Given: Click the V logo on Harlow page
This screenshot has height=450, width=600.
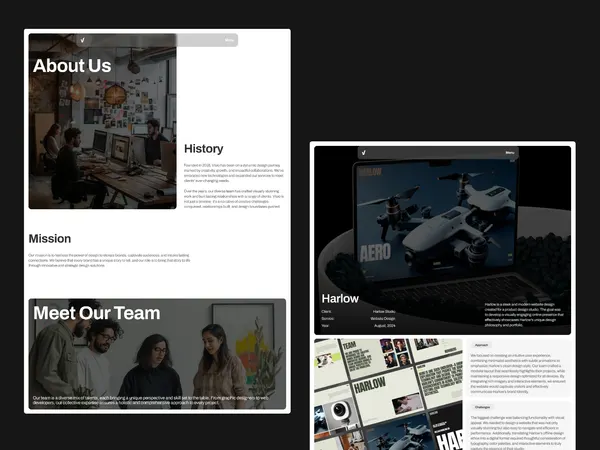Looking at the screenshot, I should coord(364,153).
